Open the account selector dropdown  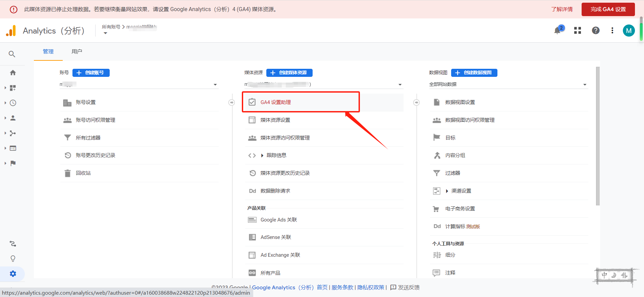click(139, 85)
